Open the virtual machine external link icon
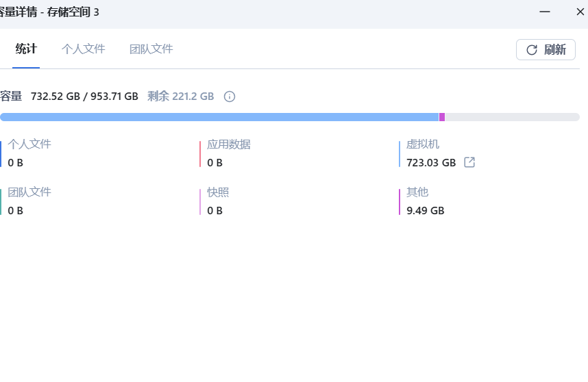Viewport: 588px width, 382px height. coord(469,162)
